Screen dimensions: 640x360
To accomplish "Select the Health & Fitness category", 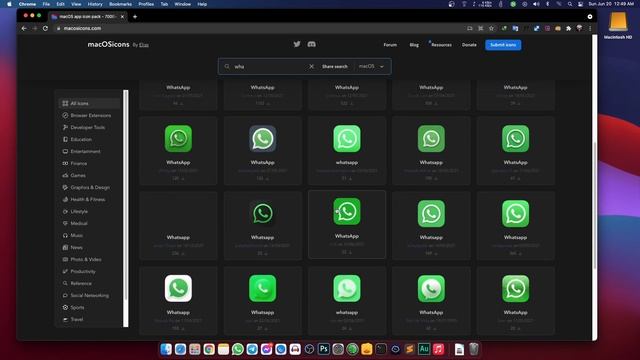I will coord(90,199).
